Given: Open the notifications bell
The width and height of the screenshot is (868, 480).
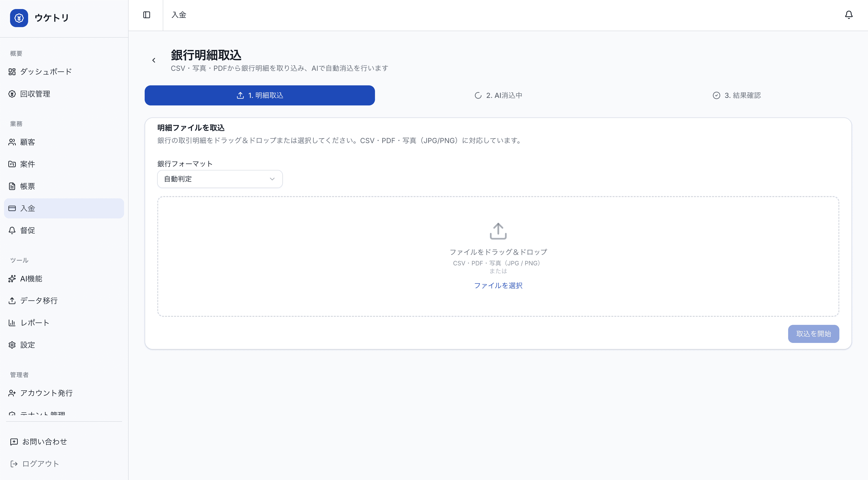Looking at the screenshot, I should [849, 15].
